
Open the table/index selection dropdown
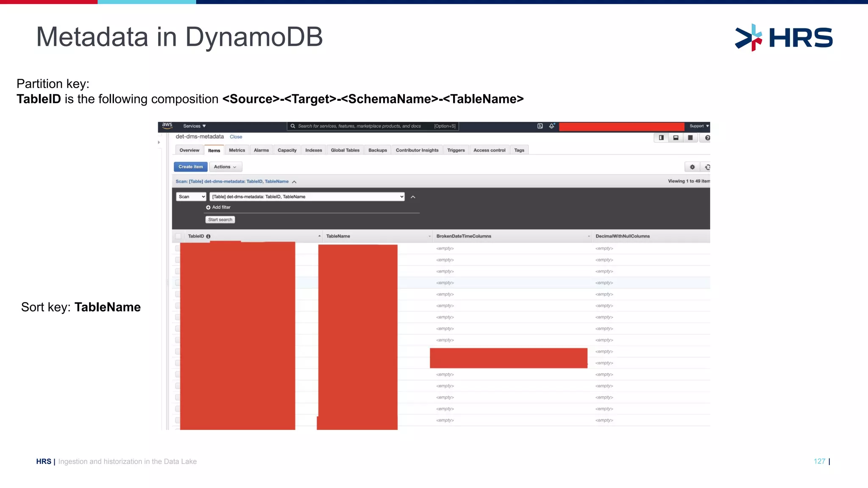point(307,197)
